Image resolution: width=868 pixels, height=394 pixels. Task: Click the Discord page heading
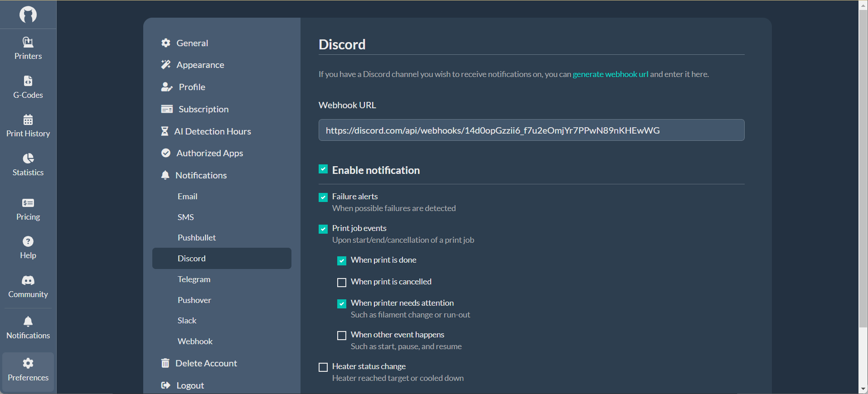pyautogui.click(x=342, y=44)
